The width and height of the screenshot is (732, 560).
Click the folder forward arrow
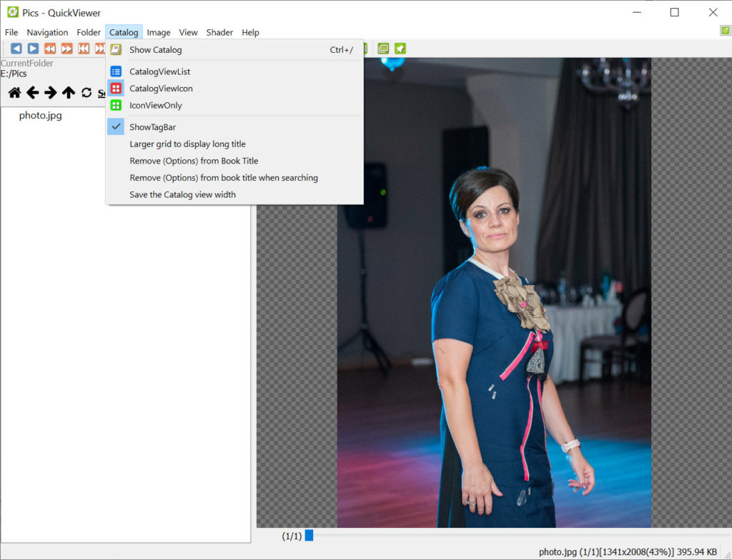click(x=50, y=93)
